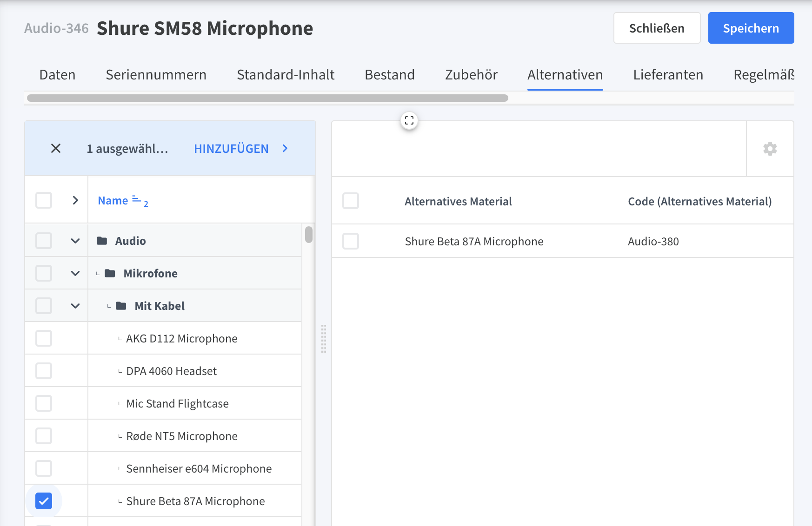
Task: Click HINZUFÜGEN to add selected item
Action: [231, 148]
